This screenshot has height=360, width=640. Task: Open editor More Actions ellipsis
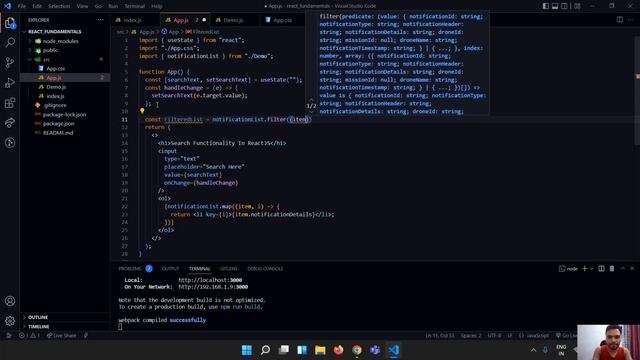tap(631, 20)
